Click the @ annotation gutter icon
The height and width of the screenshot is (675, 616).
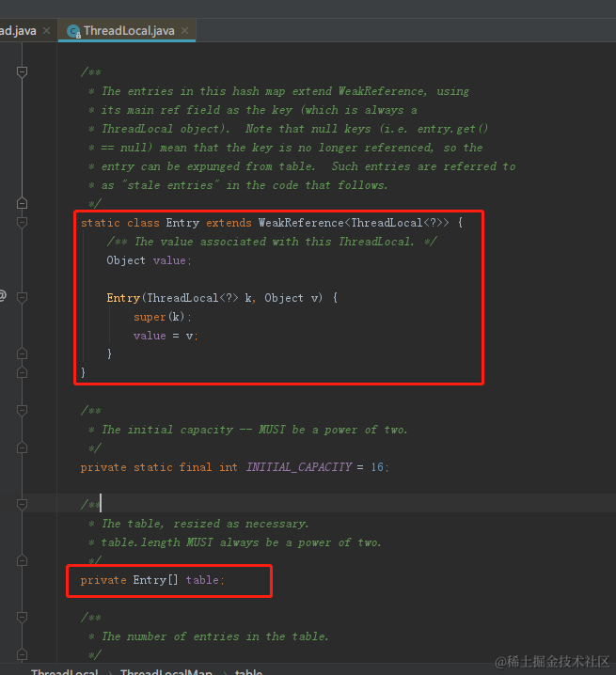coord(2,295)
